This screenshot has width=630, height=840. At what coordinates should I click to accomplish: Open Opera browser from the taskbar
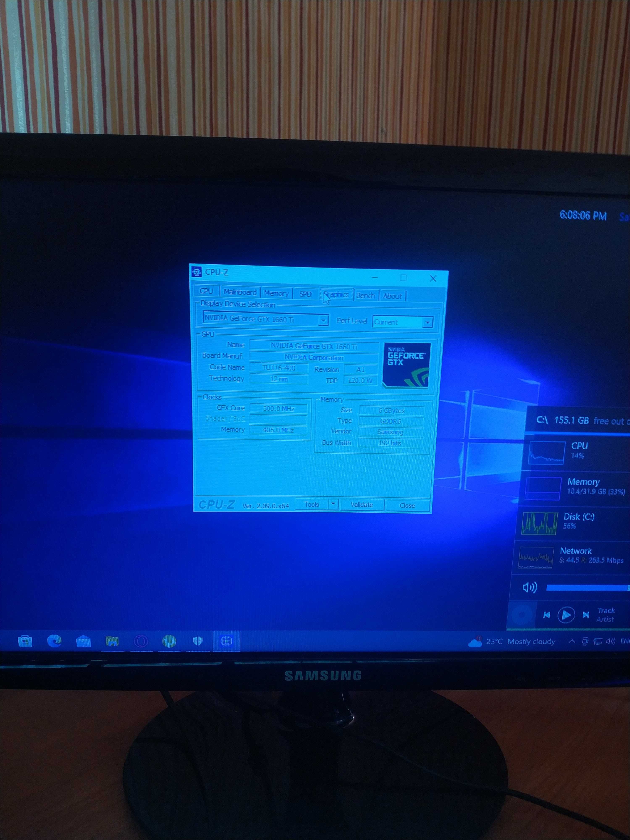tap(140, 642)
